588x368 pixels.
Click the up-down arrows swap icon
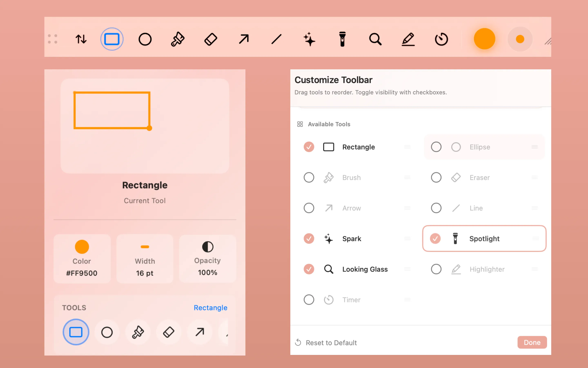(x=81, y=39)
